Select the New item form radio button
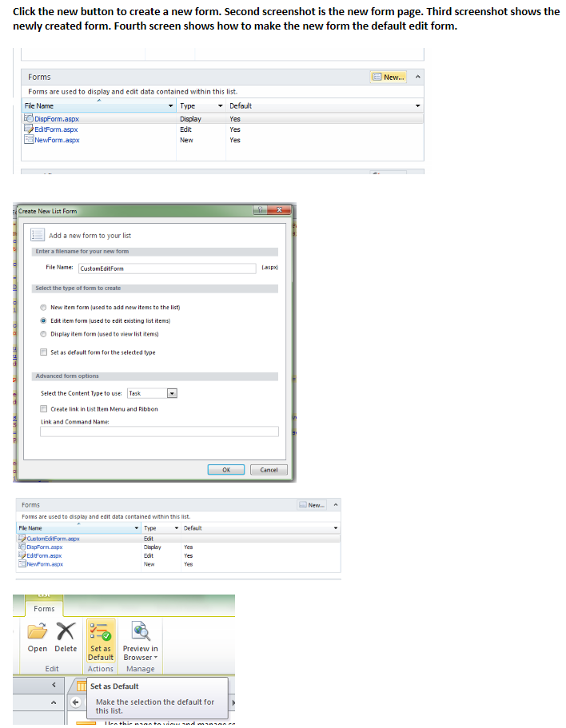Image resolution: width=566 pixels, height=728 pixels. click(x=43, y=308)
